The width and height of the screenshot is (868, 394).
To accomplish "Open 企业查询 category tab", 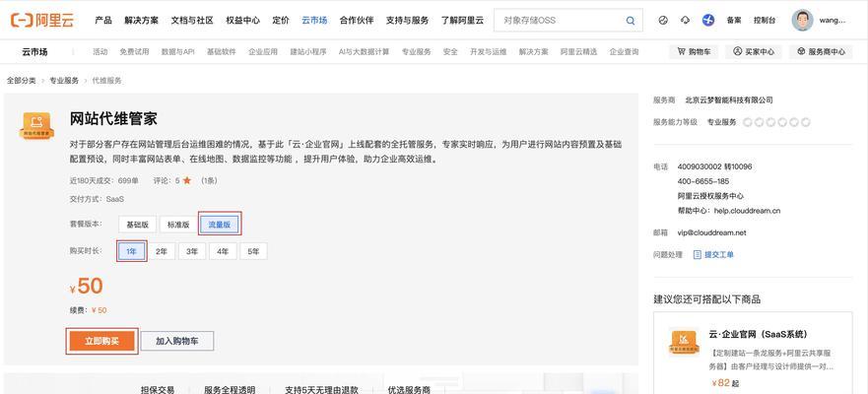I will click(624, 52).
